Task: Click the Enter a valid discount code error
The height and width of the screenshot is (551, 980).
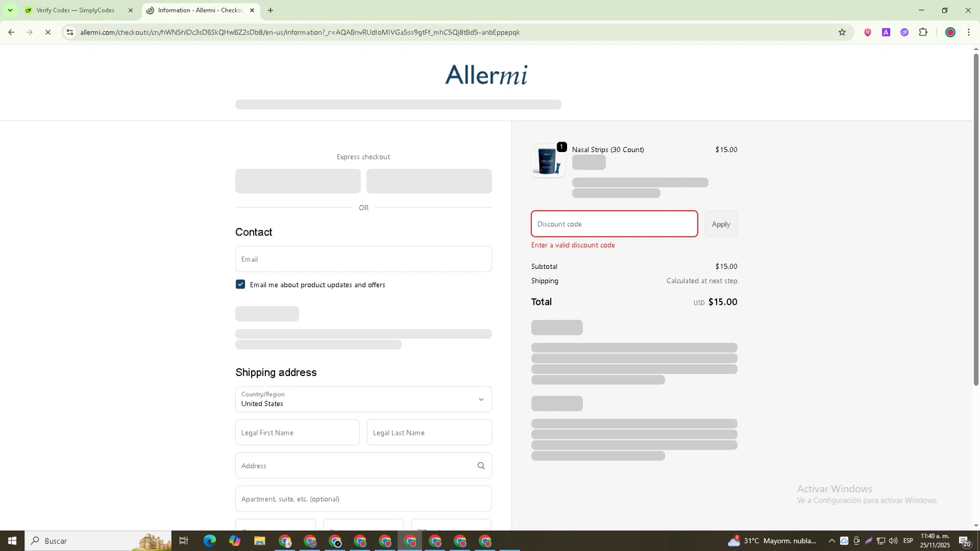Action: click(573, 245)
